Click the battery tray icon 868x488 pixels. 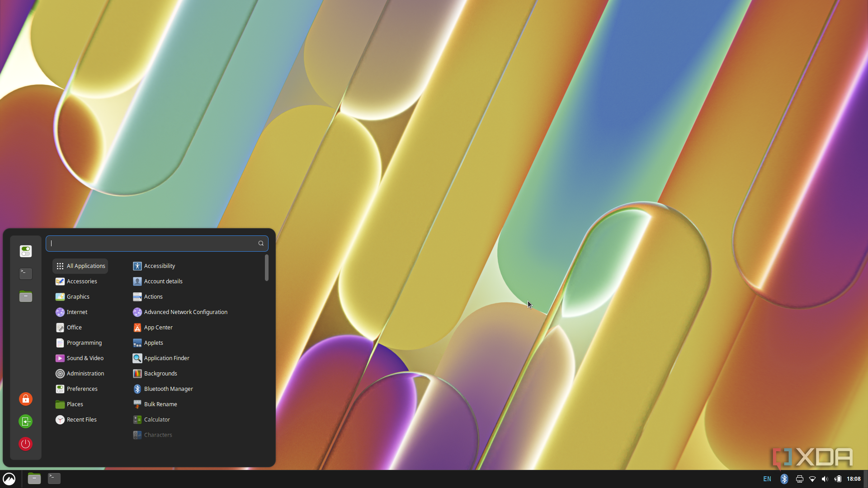pyautogui.click(x=838, y=479)
